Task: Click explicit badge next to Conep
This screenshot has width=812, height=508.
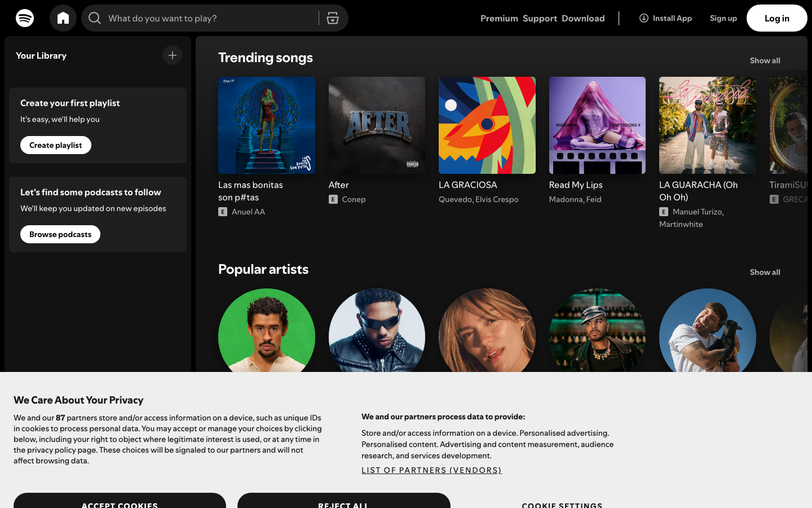Action: pyautogui.click(x=333, y=199)
